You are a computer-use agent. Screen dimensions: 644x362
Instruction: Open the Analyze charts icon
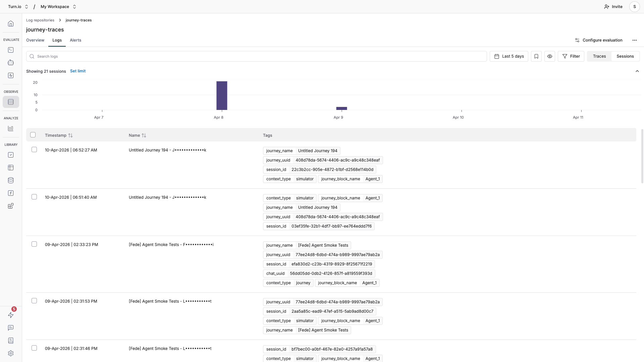point(11,128)
